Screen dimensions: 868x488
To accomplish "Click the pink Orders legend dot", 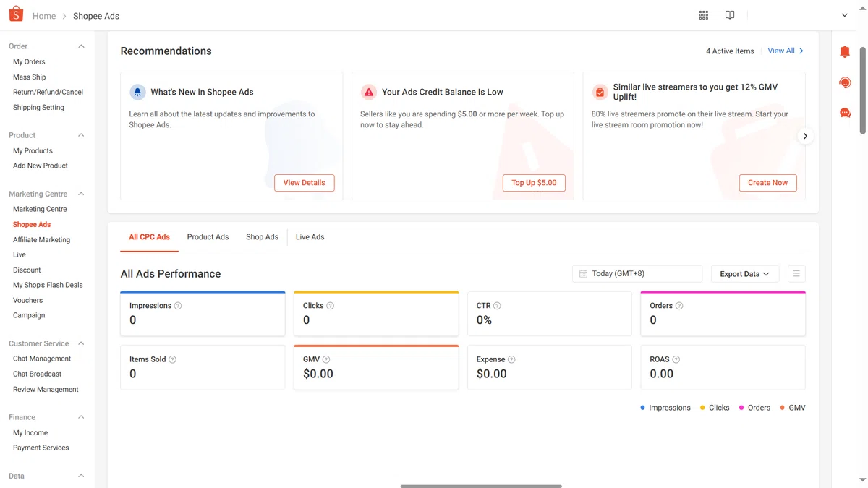I will tap(741, 408).
